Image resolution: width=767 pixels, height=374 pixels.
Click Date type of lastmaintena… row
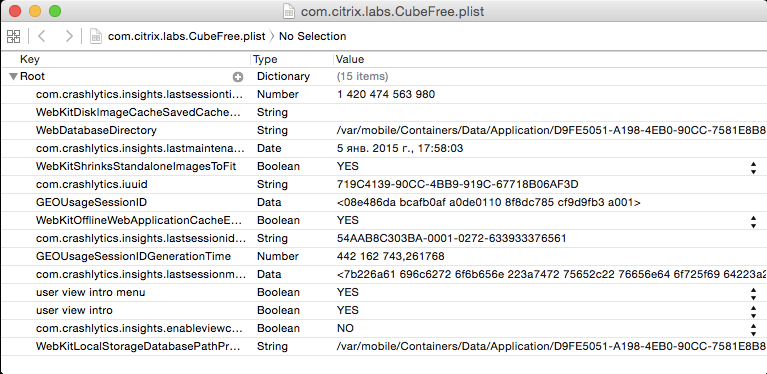point(269,148)
